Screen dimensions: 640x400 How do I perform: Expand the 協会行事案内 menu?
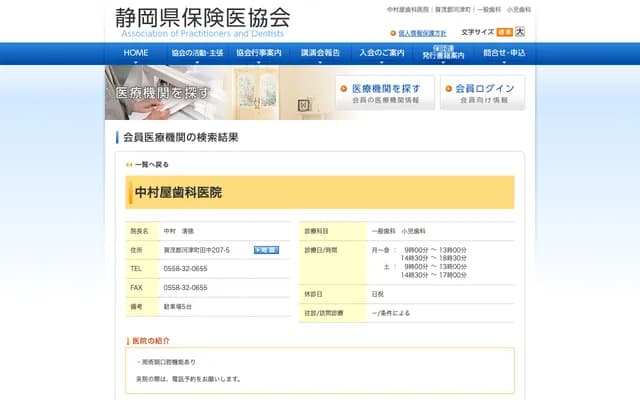258,52
